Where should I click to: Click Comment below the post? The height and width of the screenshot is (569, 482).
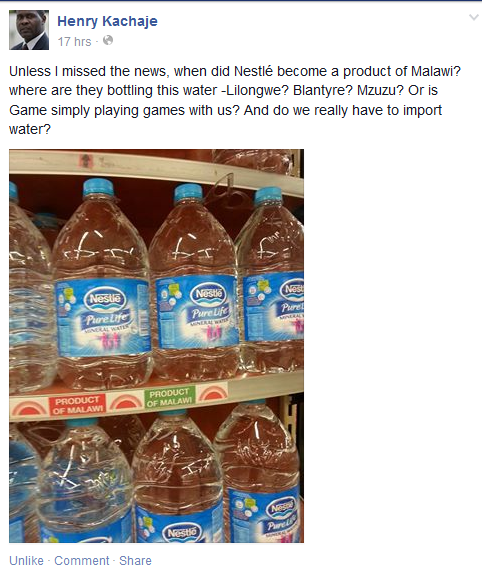coord(82,560)
